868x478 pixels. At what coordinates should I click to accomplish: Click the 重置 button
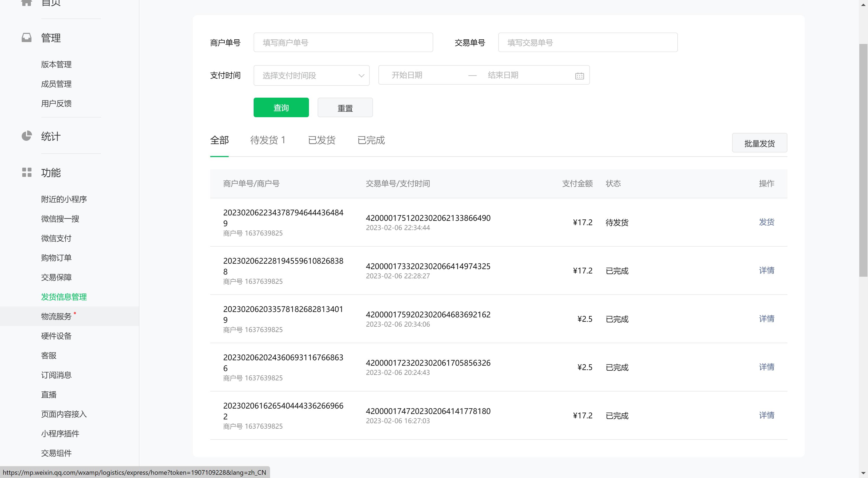click(x=345, y=107)
